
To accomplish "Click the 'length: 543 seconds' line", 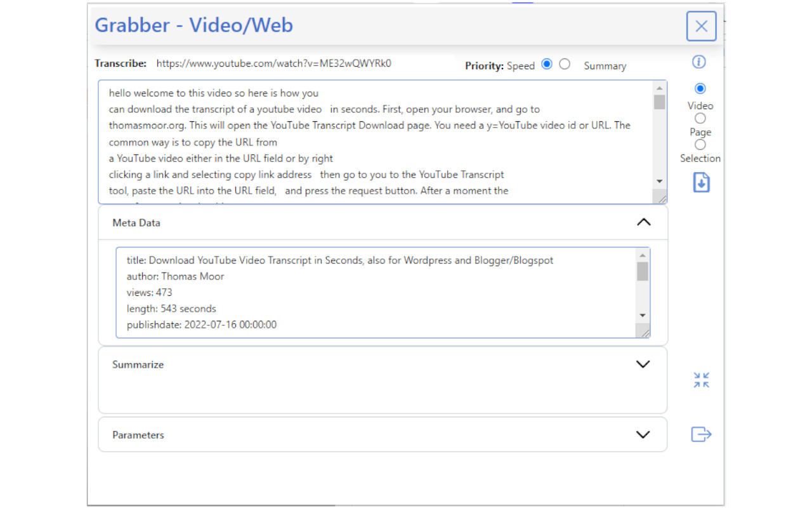I will coord(171,309).
